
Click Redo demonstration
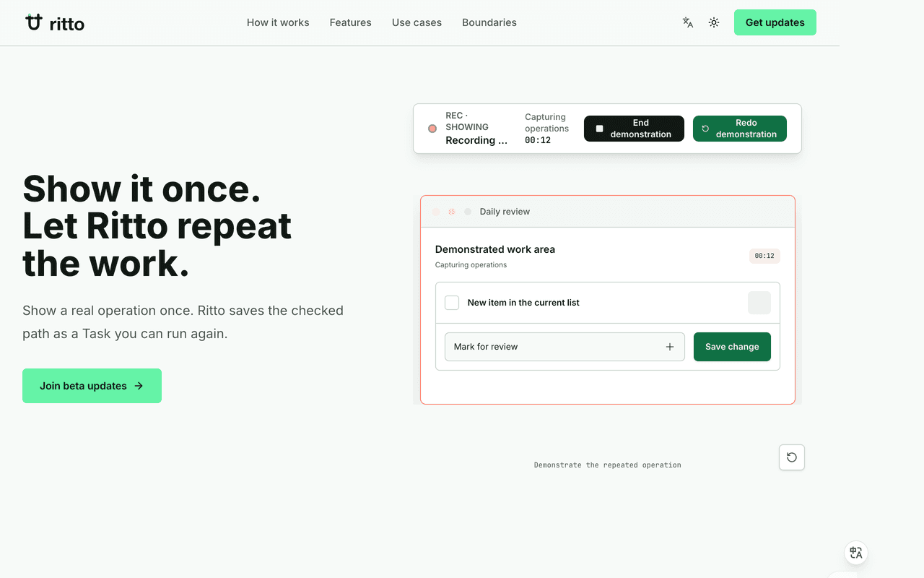coord(740,129)
